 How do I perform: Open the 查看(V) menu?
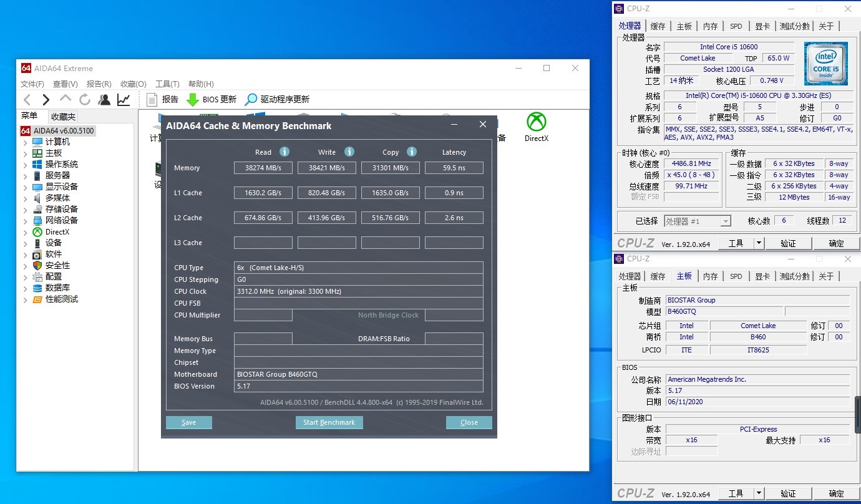coord(66,84)
